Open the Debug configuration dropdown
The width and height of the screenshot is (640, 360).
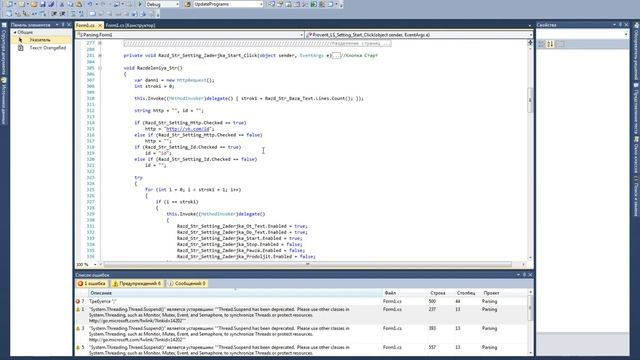click(177, 4)
